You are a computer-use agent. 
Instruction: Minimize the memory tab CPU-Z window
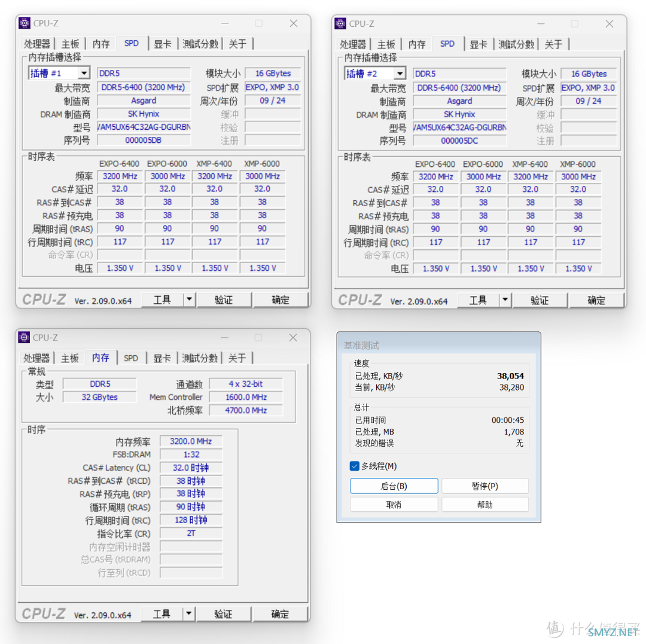(224, 338)
